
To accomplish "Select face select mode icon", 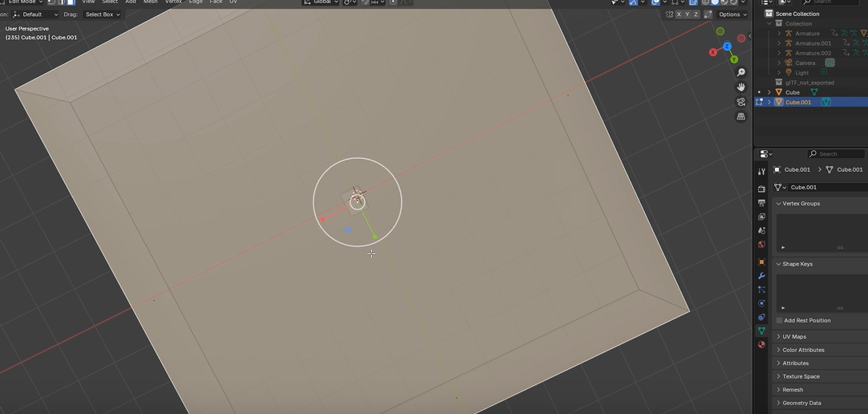I will (x=71, y=2).
